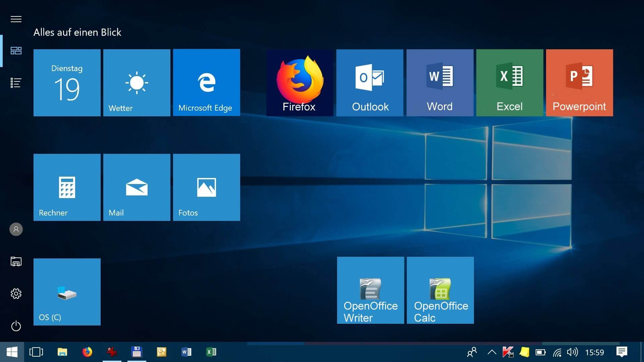Switch to the all apps list icon
This screenshot has height=362, width=644.
[16, 83]
